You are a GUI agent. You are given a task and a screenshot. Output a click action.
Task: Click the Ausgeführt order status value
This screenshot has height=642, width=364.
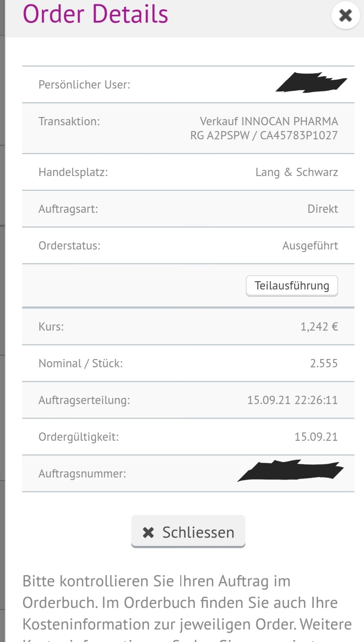click(x=310, y=246)
